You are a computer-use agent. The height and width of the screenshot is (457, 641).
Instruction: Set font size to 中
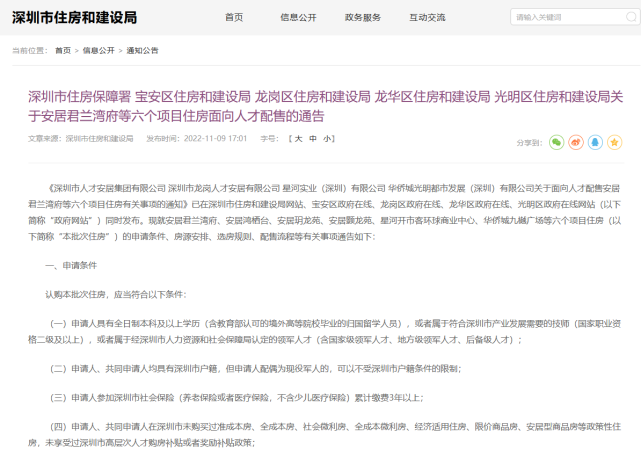[x=313, y=139]
